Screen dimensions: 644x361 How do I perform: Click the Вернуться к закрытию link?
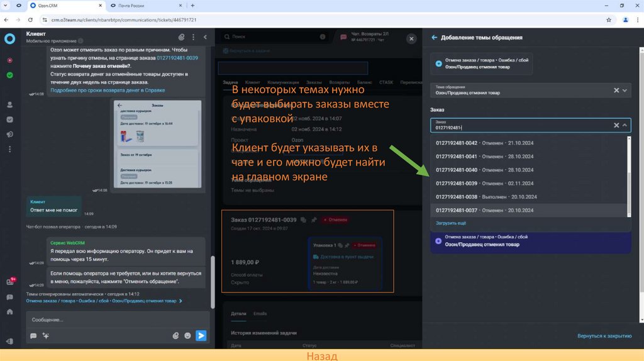tap(604, 336)
